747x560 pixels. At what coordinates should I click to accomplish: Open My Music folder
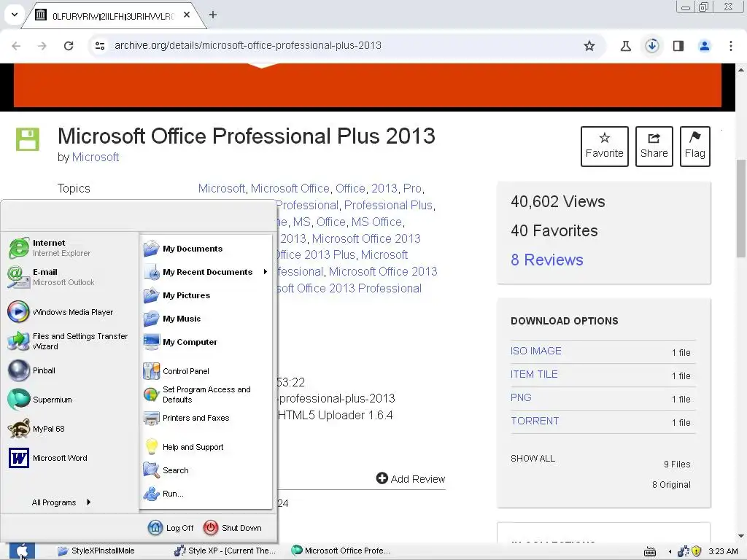172,319
